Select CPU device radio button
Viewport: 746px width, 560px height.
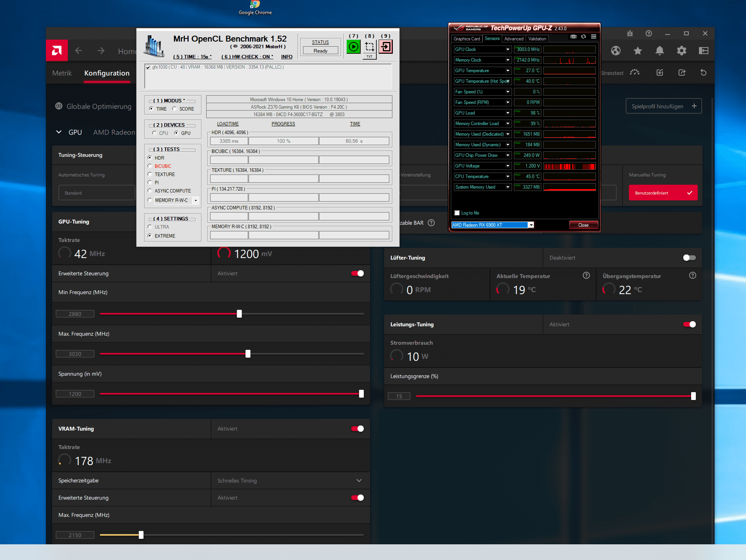point(154,133)
